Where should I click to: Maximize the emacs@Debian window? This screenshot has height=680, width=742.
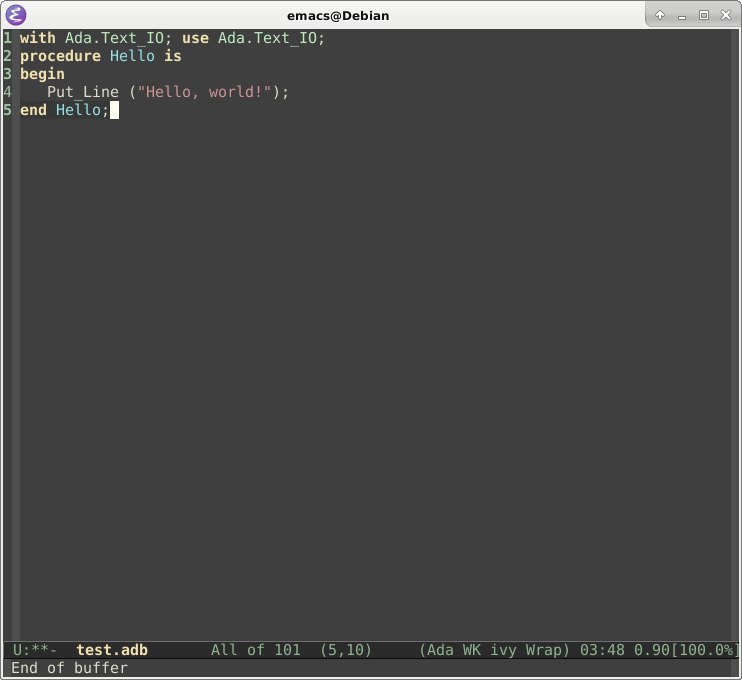704,15
